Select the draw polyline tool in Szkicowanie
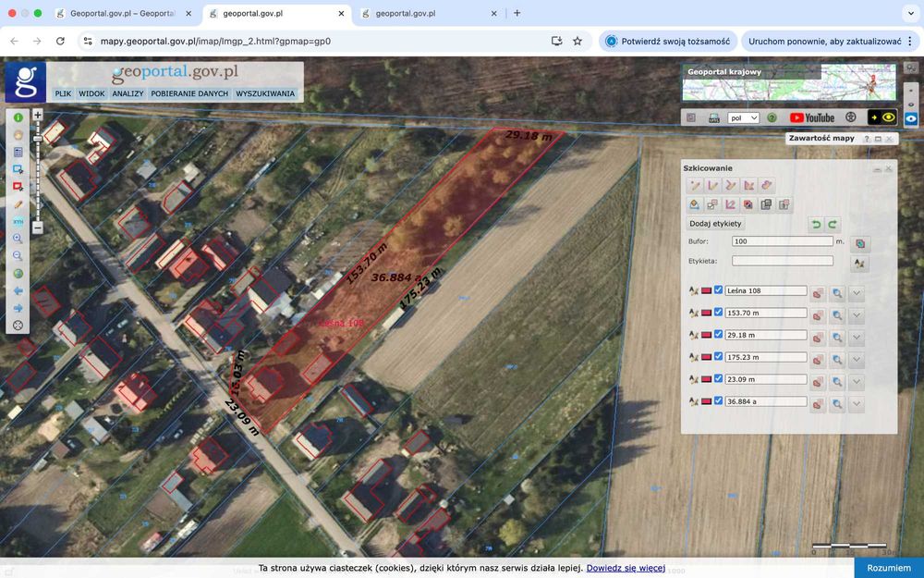 (x=731, y=185)
